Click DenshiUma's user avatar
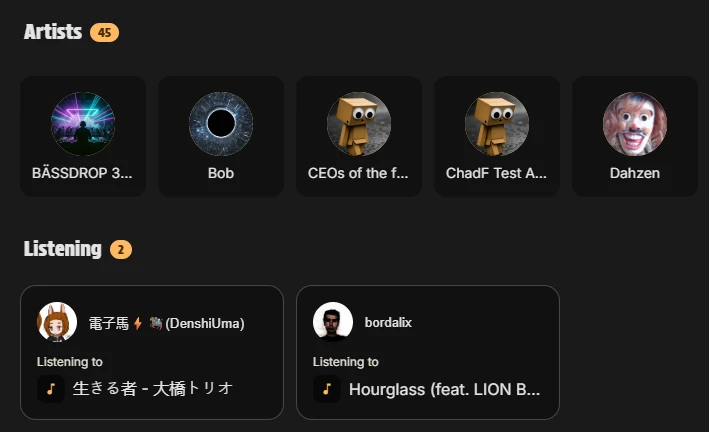 [57, 322]
